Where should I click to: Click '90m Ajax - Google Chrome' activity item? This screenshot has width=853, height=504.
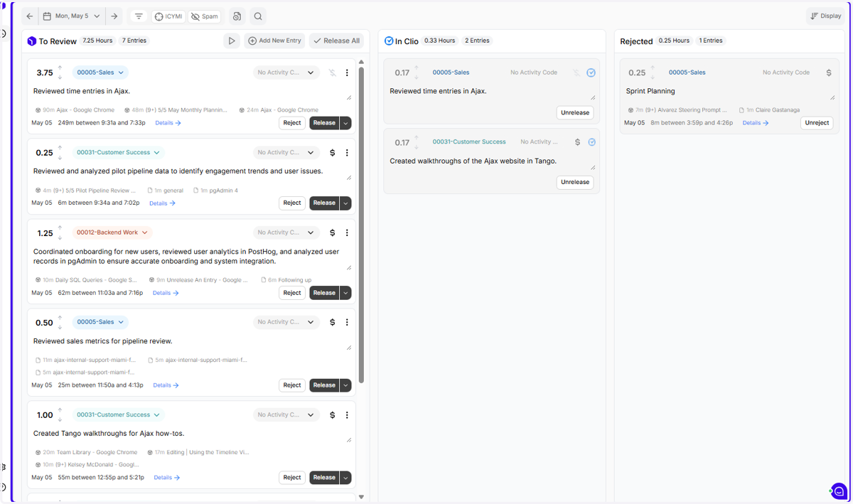[x=75, y=110]
